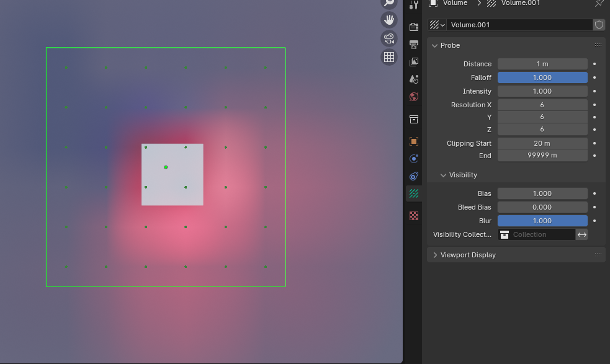Click the Resolution Z field

(x=542, y=129)
